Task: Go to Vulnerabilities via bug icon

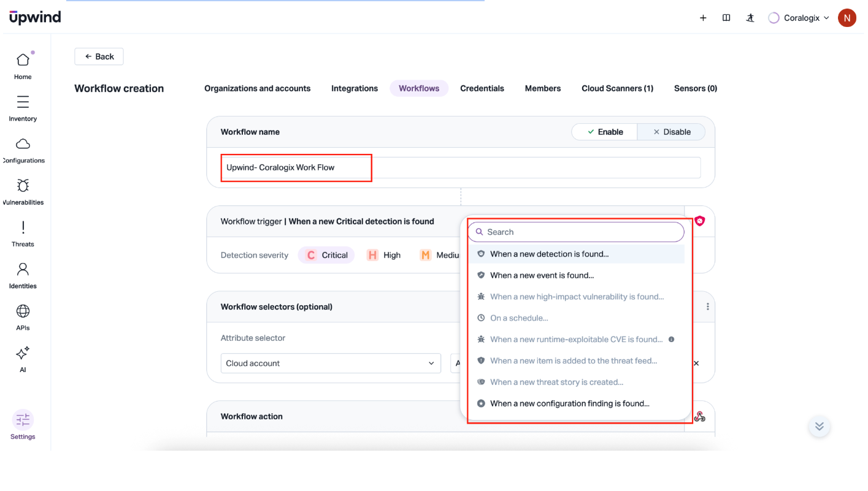Action: (23, 186)
